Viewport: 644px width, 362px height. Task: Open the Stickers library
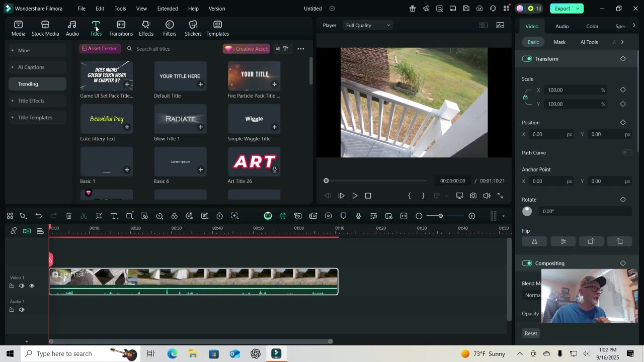[x=193, y=28]
